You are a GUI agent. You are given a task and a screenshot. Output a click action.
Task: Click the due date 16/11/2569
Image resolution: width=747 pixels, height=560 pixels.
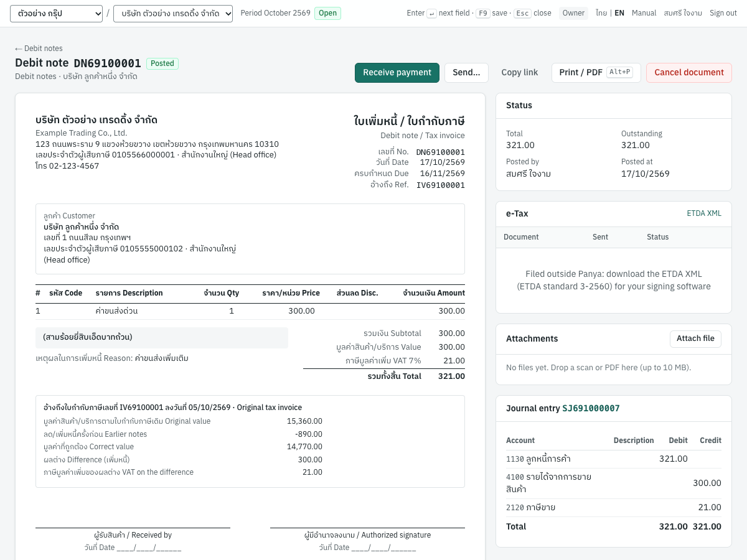pyautogui.click(x=443, y=174)
